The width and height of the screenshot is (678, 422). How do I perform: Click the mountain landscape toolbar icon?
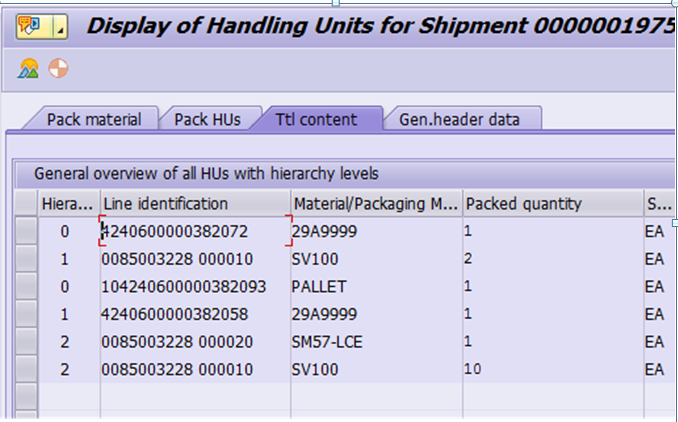(x=28, y=68)
